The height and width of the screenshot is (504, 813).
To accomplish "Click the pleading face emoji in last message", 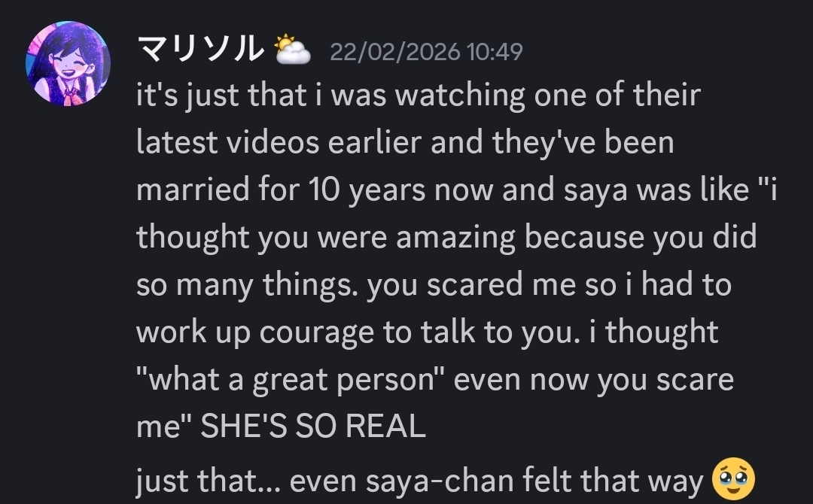I will [x=733, y=479].
